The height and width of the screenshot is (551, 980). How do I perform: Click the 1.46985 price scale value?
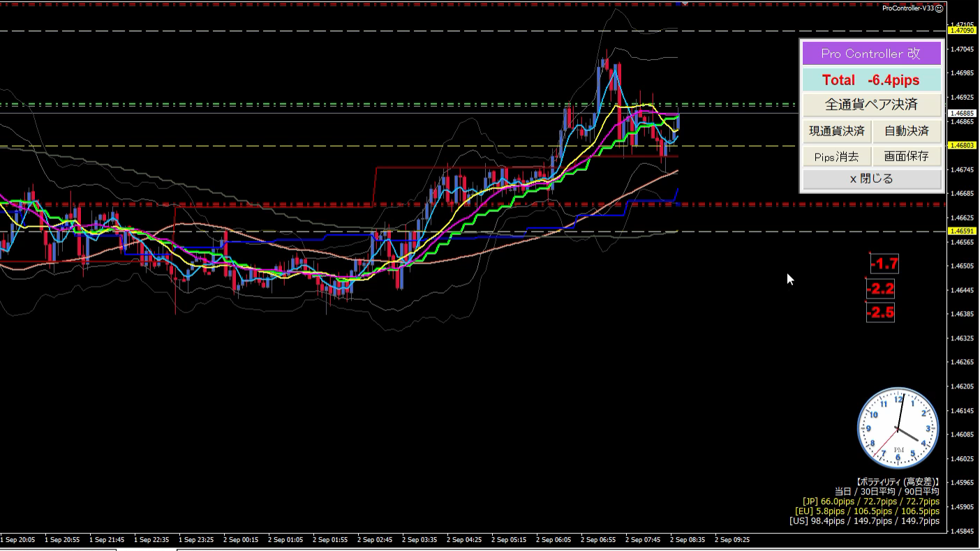pos(963,73)
